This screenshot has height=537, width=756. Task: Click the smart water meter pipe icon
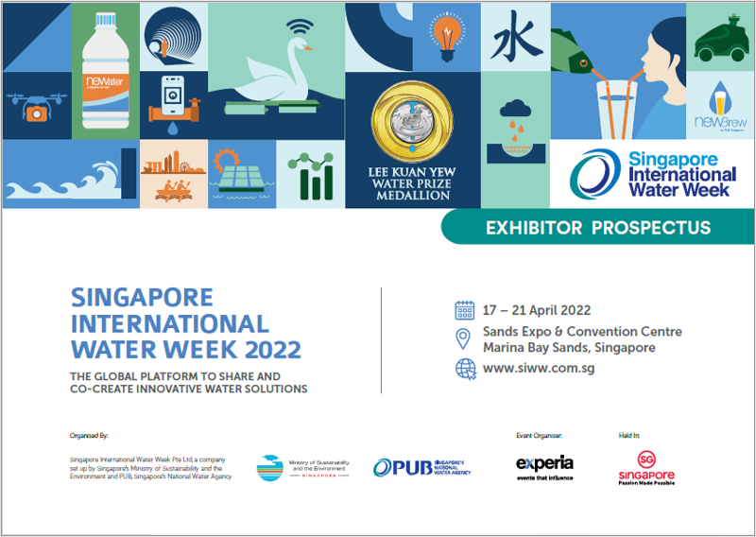click(174, 105)
